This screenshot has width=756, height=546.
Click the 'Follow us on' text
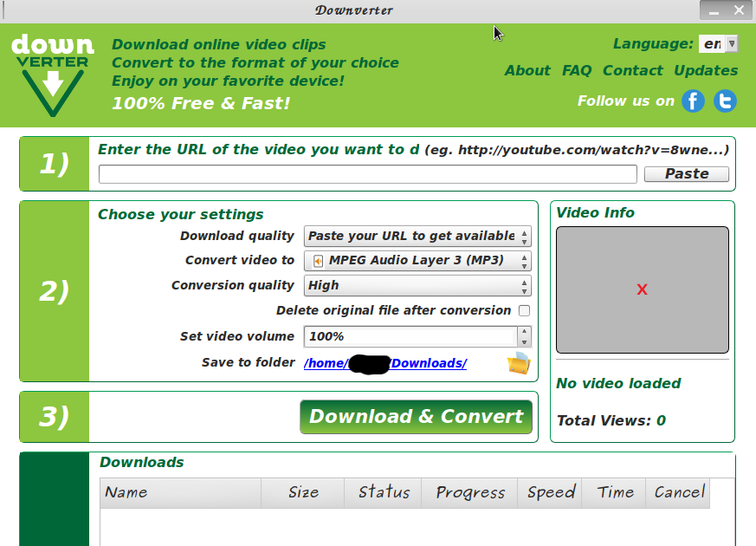pos(626,101)
